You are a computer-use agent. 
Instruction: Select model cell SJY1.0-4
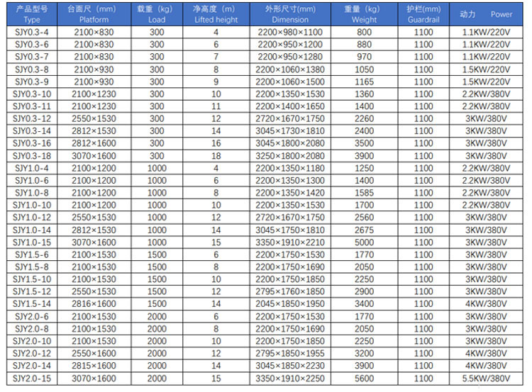coord(32,168)
